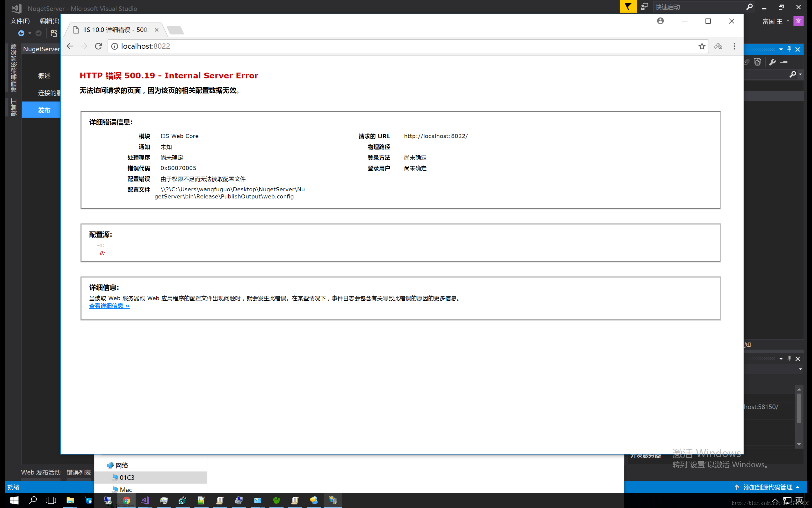The height and width of the screenshot is (508, 812).
Task: Open a new Chrome tab
Action: click(x=175, y=30)
